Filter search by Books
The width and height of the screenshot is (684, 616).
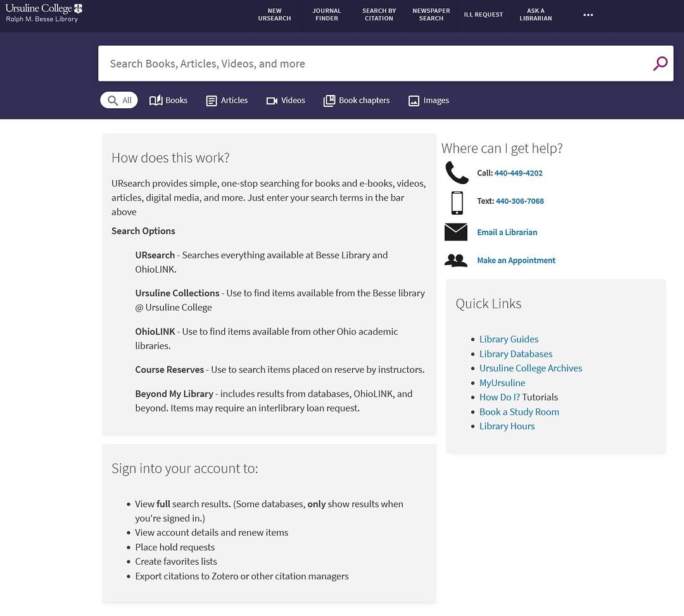pos(168,100)
